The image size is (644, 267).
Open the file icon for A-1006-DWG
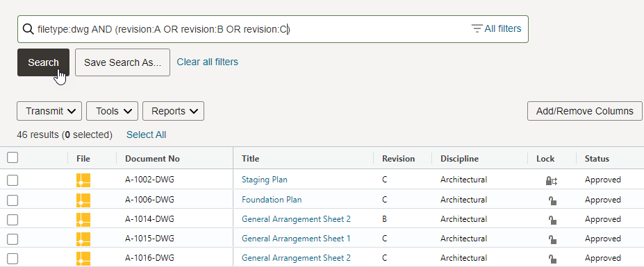pyautogui.click(x=83, y=200)
